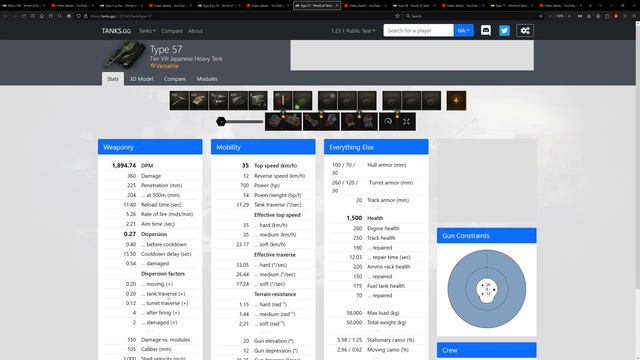Open the second empty equipment slot

(x=347, y=100)
